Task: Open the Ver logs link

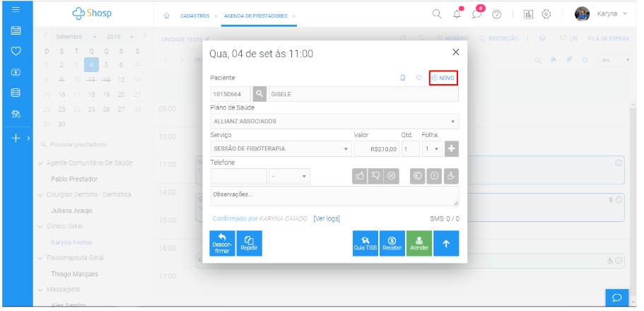Action: pos(327,219)
